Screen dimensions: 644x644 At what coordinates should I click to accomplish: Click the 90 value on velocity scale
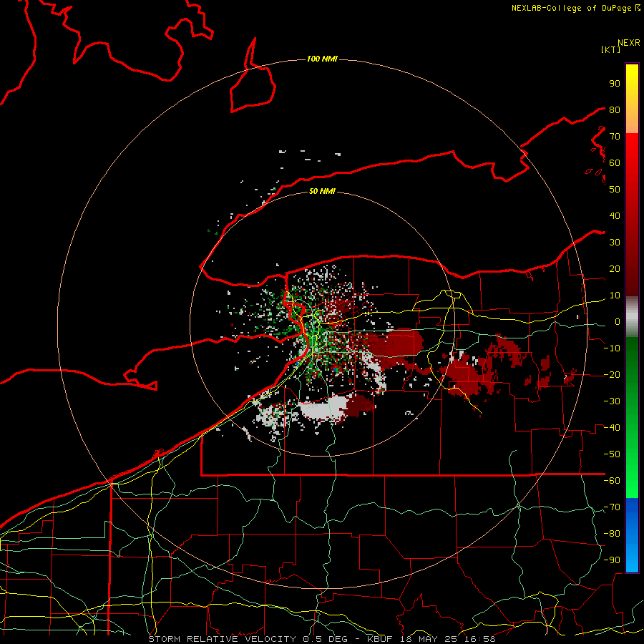615,84
